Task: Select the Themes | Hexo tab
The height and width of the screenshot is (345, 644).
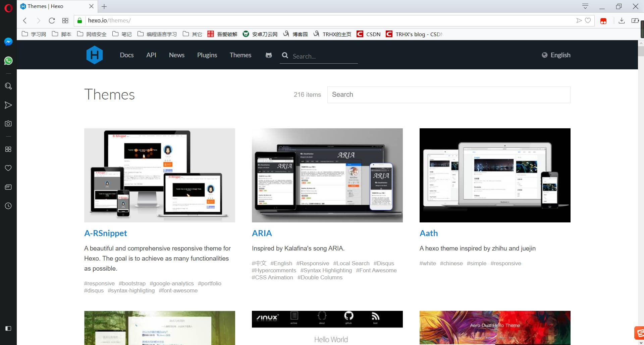Action: [57, 6]
